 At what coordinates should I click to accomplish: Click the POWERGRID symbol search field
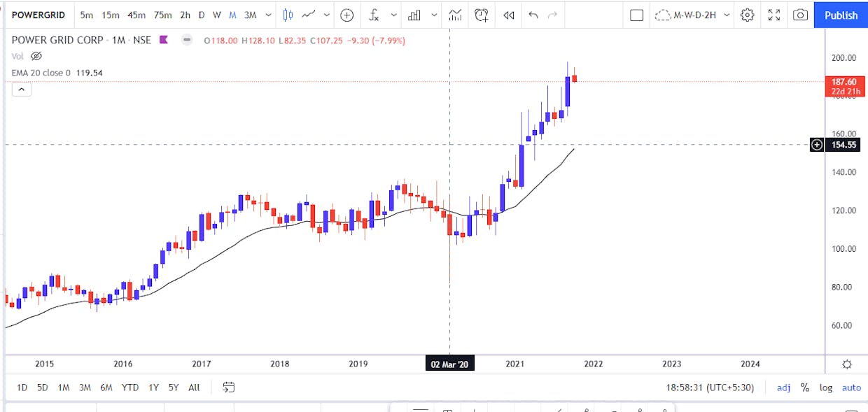point(38,15)
